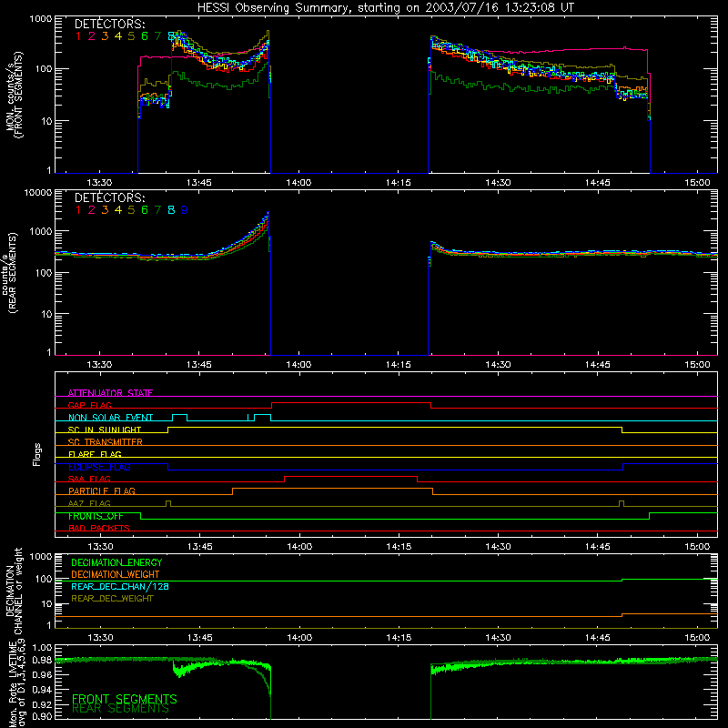Viewport: 728px width, 728px height.
Task: Click the PARTICLE_FLAG label
Action: click(102, 490)
